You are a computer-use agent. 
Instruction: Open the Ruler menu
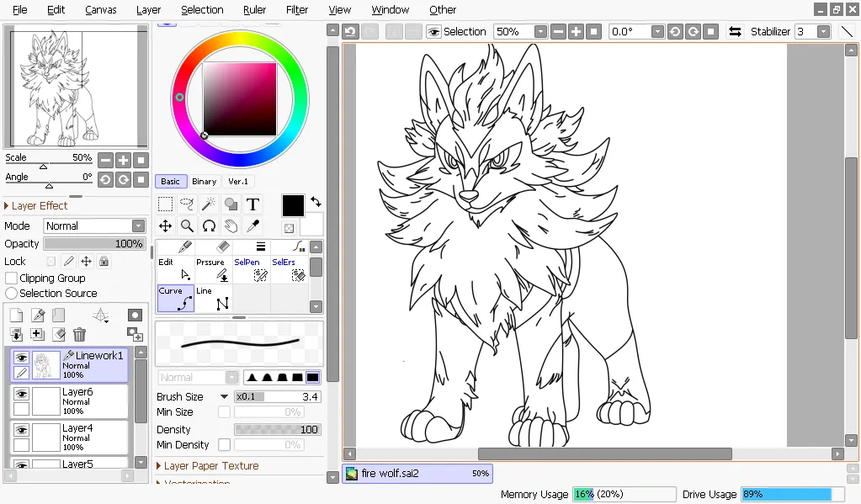(x=254, y=9)
